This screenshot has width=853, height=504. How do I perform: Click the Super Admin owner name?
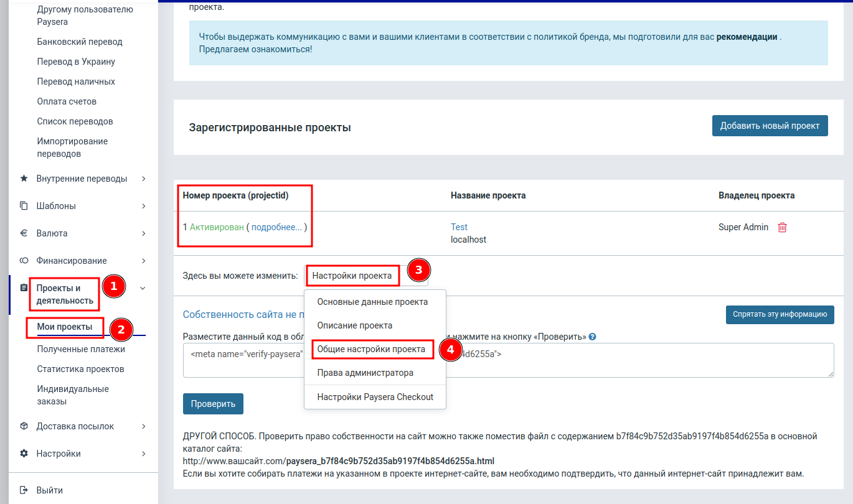point(743,227)
